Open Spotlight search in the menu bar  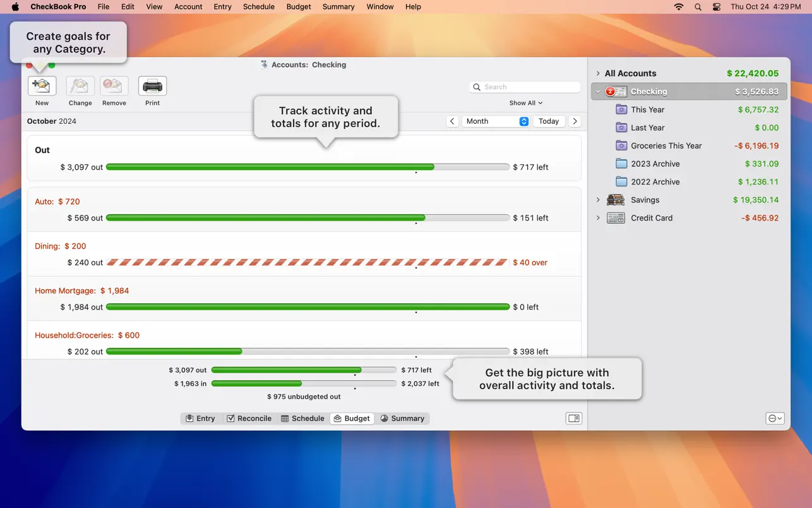coord(698,7)
